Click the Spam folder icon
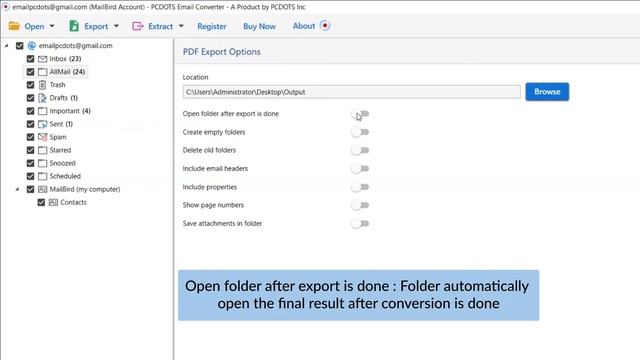The width and height of the screenshot is (640, 360). (42, 137)
